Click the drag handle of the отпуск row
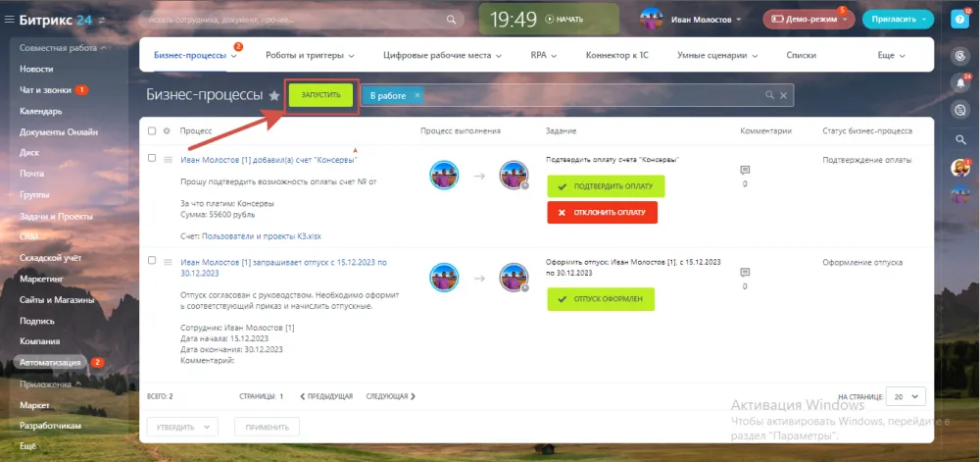The image size is (980, 462). pos(168,262)
